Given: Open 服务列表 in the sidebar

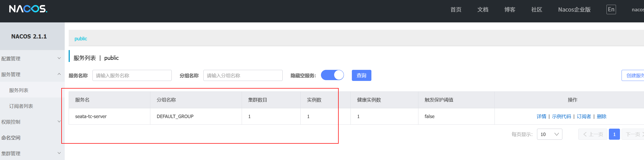Looking at the screenshot, I should (x=19, y=90).
